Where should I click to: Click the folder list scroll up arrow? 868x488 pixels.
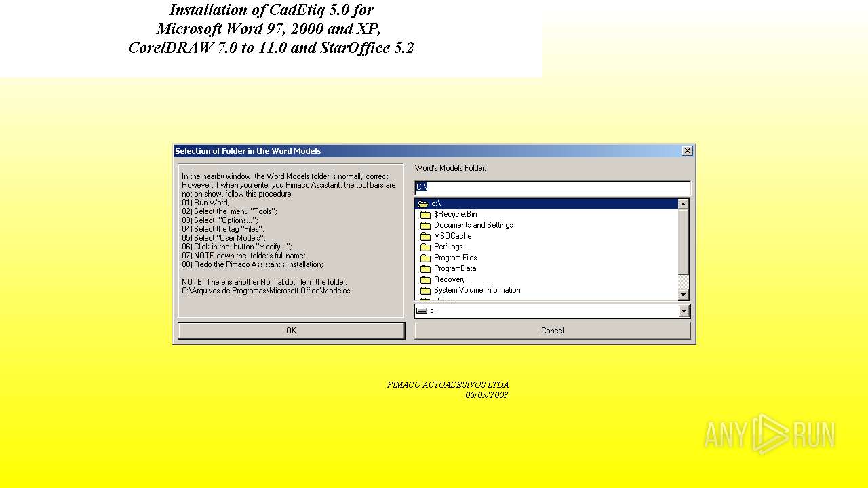(683, 204)
